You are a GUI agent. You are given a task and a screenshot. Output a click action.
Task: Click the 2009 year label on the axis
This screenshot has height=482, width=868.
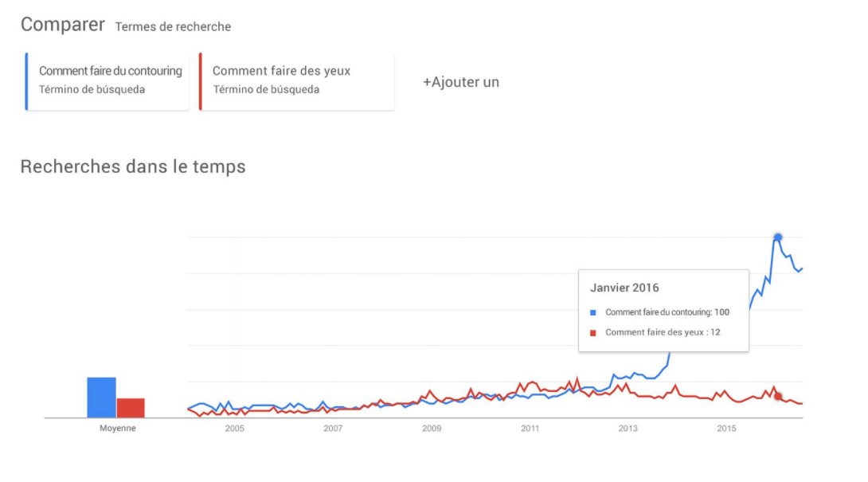point(431,429)
